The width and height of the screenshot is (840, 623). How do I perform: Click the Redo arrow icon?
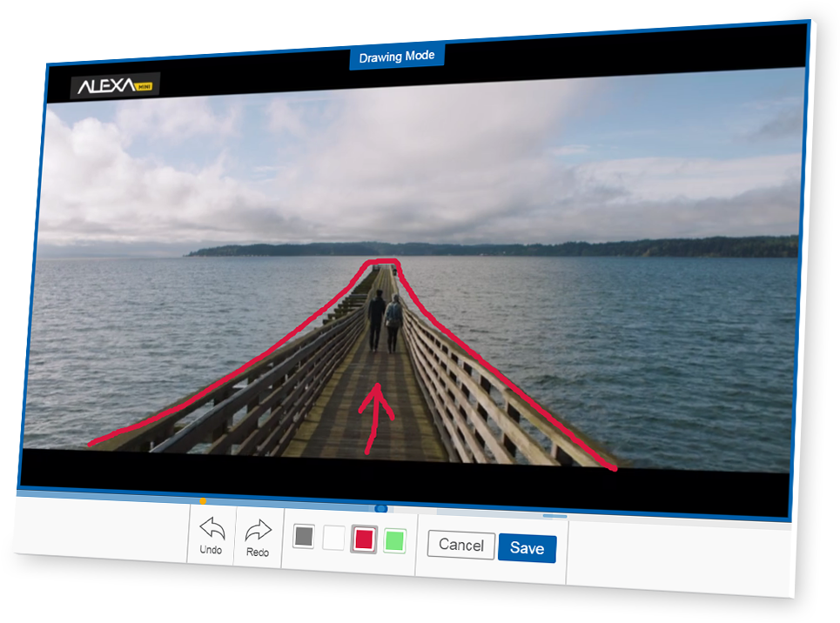point(258,530)
